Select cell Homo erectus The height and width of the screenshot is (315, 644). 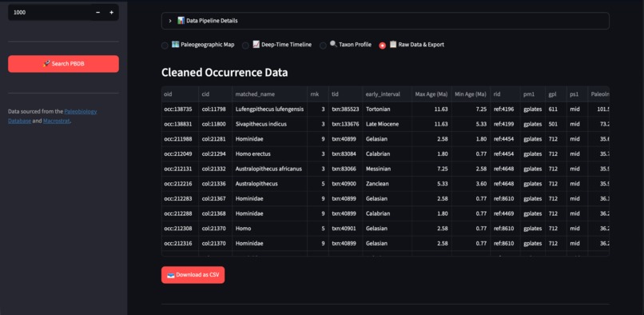click(270, 154)
